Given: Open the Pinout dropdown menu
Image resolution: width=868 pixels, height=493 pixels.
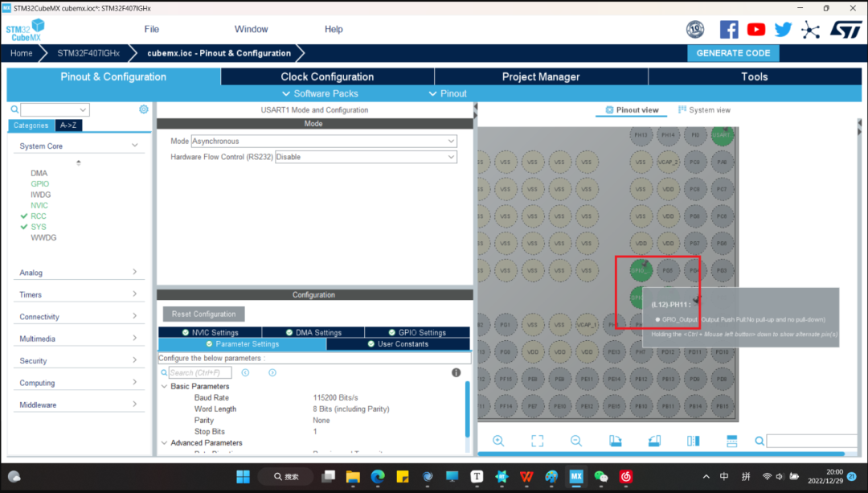Looking at the screenshot, I should [x=448, y=93].
